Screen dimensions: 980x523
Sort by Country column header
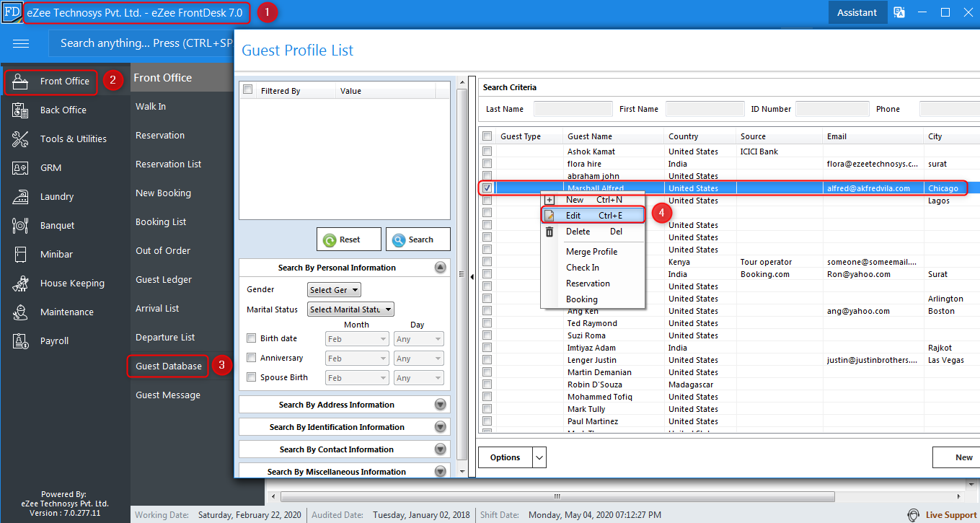click(x=700, y=136)
